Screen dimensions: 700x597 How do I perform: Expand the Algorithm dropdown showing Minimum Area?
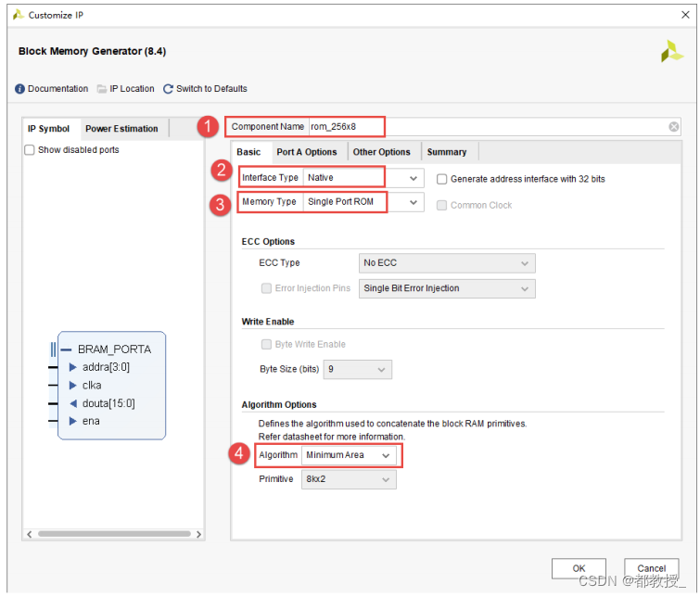pos(349,455)
